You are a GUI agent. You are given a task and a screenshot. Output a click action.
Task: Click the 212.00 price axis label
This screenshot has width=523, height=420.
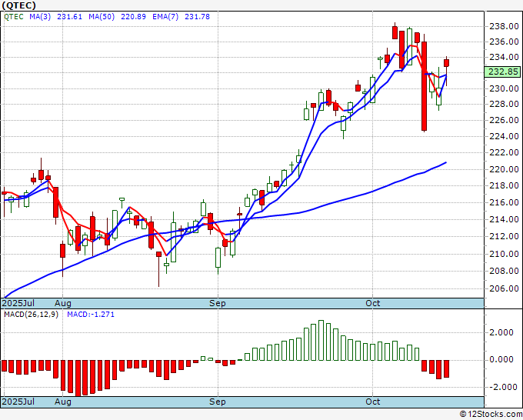(x=504, y=236)
